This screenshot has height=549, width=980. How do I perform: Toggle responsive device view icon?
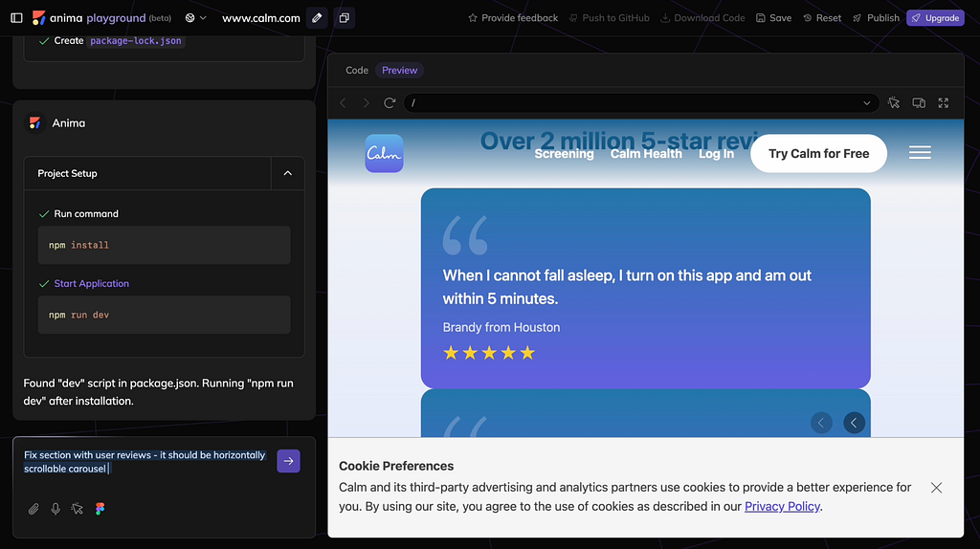pos(919,103)
